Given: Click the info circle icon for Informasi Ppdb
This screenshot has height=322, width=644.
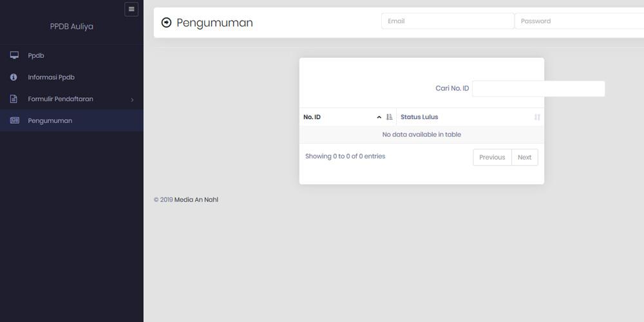Looking at the screenshot, I should tap(14, 77).
